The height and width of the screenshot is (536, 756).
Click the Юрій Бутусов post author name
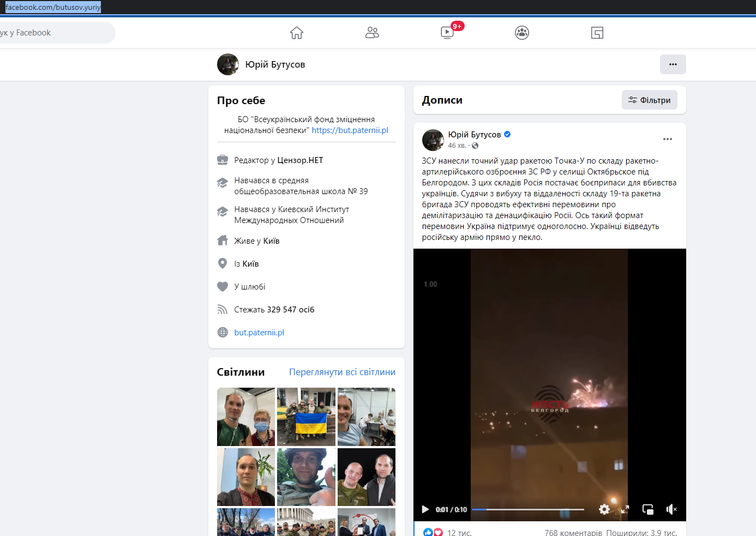pos(475,135)
